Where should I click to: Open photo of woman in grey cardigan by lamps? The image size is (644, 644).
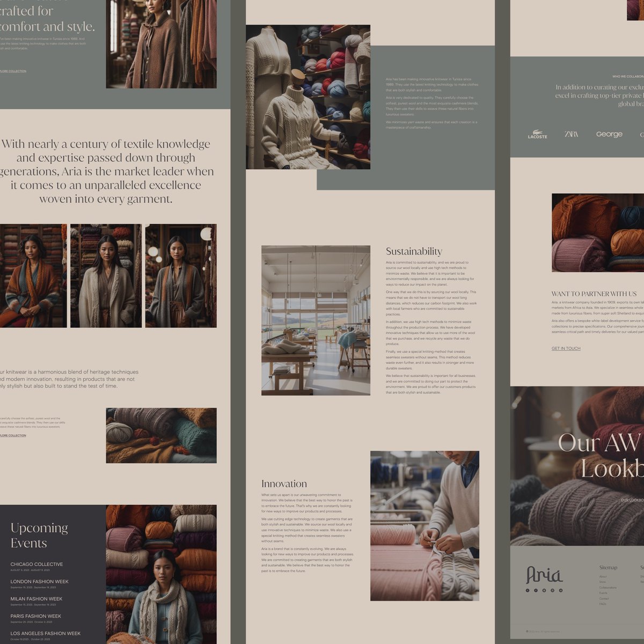pyautogui.click(x=181, y=276)
